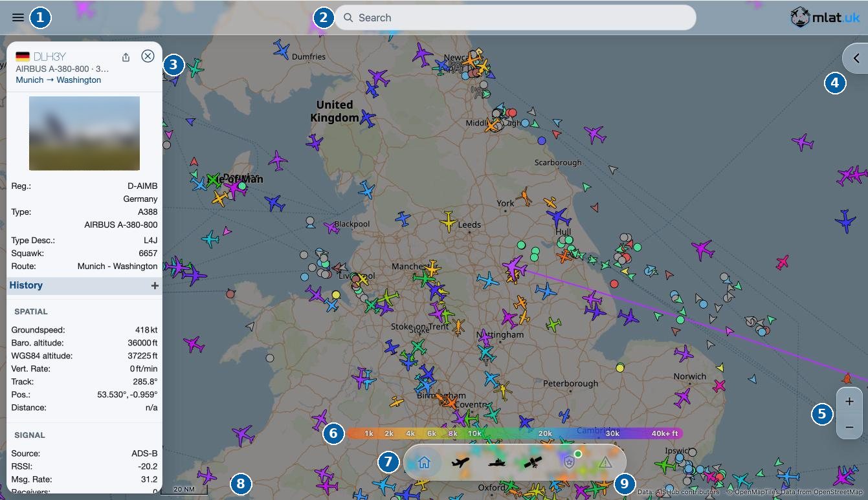This screenshot has width=868, height=500.
Task: Expand the History section
Action: [84, 285]
